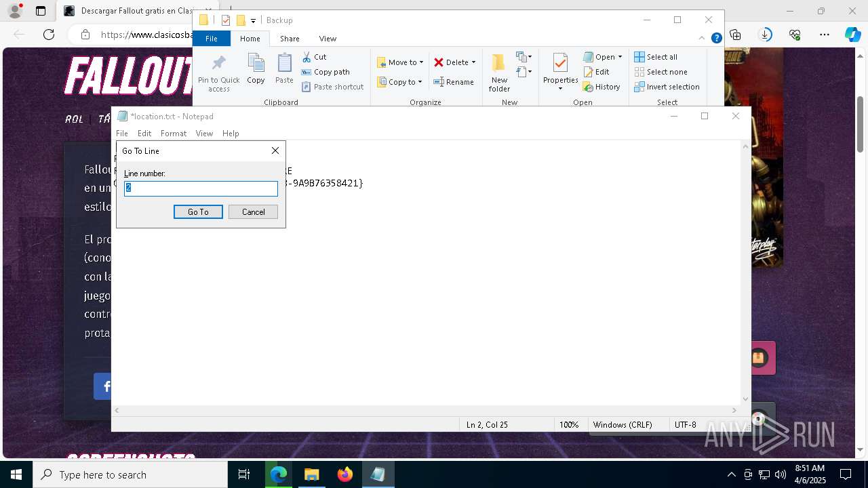Launch Firefox from the taskbar
This screenshot has width=868, height=488.
(345, 474)
